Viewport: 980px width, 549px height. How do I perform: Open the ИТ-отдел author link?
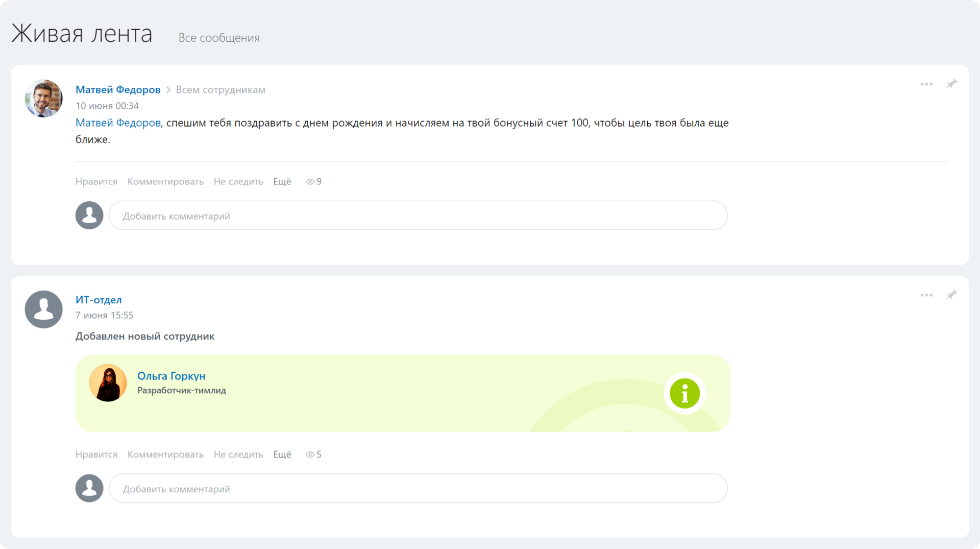pos(99,300)
